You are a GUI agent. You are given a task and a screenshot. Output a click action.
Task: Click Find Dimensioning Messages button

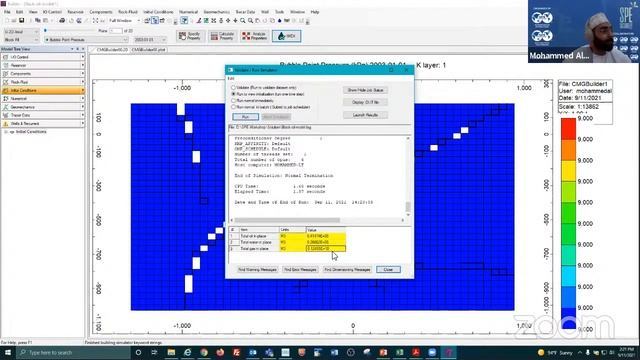347,270
